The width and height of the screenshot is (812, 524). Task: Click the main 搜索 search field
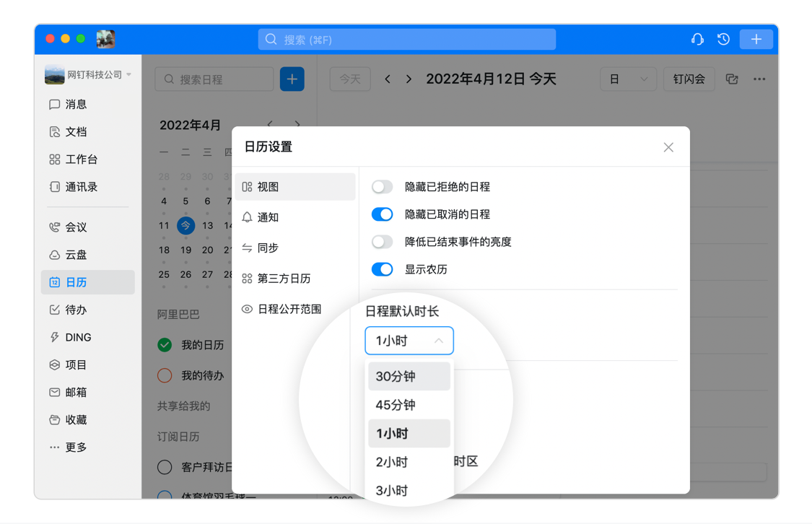pyautogui.click(x=406, y=40)
